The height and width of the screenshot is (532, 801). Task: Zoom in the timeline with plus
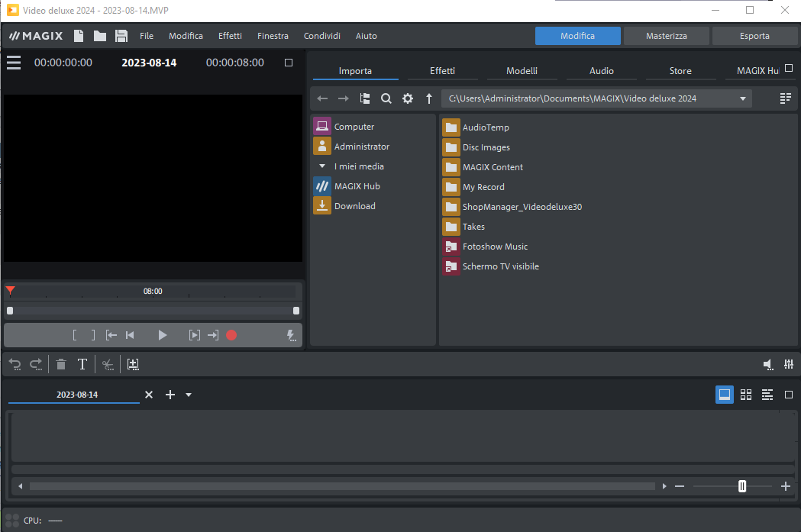point(786,486)
